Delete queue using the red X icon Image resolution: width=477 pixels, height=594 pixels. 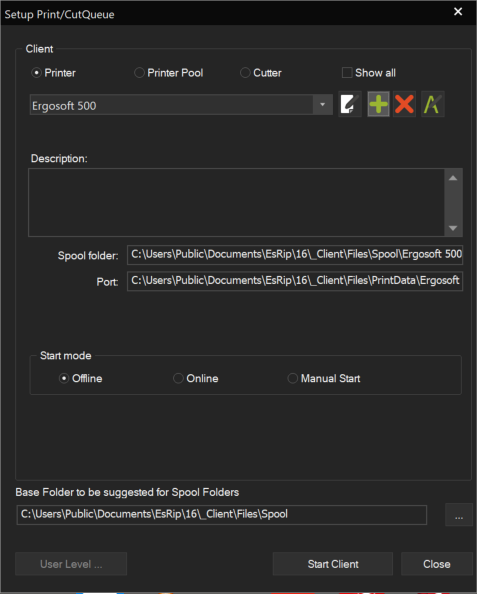click(x=404, y=104)
